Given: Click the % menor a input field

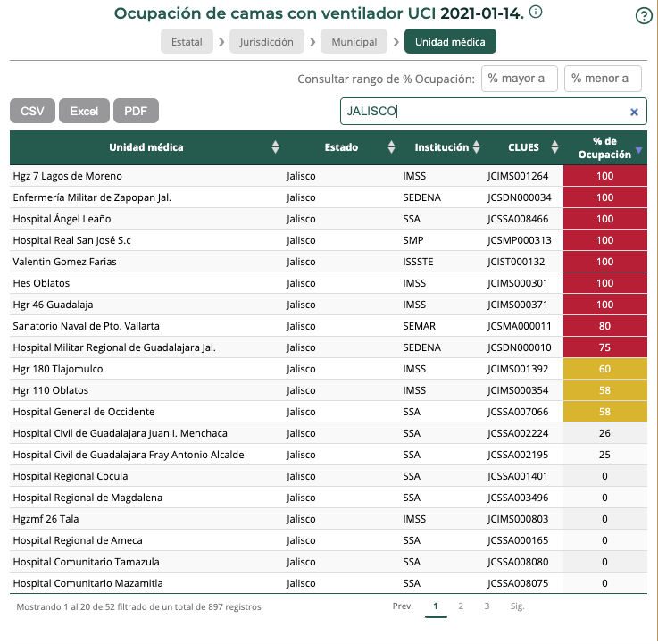Looking at the screenshot, I should (603, 79).
